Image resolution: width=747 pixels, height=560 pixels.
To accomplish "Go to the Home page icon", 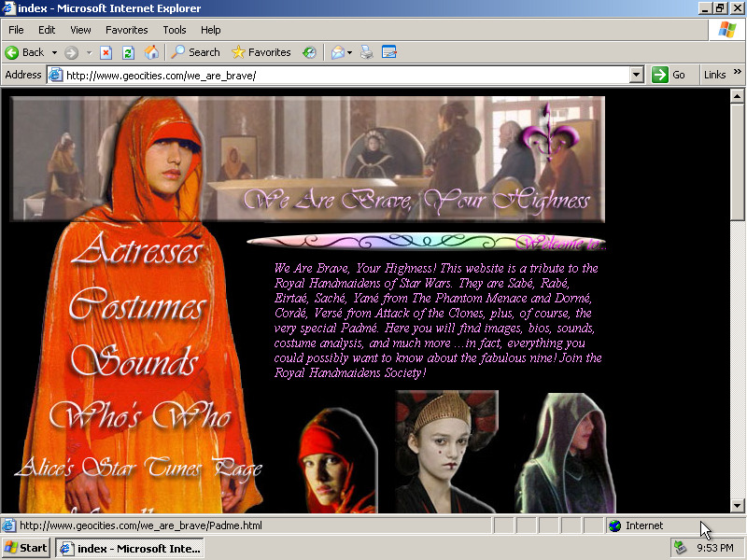I will point(150,52).
